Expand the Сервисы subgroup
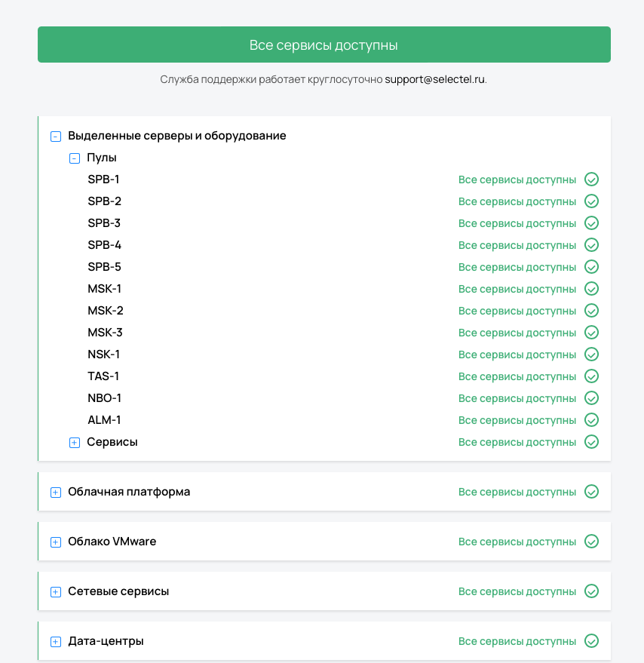 [x=75, y=443]
